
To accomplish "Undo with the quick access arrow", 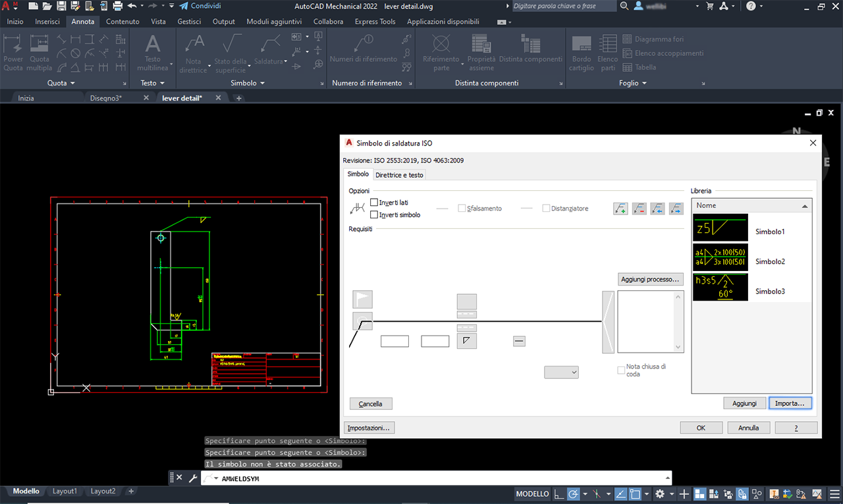I will point(132,6).
